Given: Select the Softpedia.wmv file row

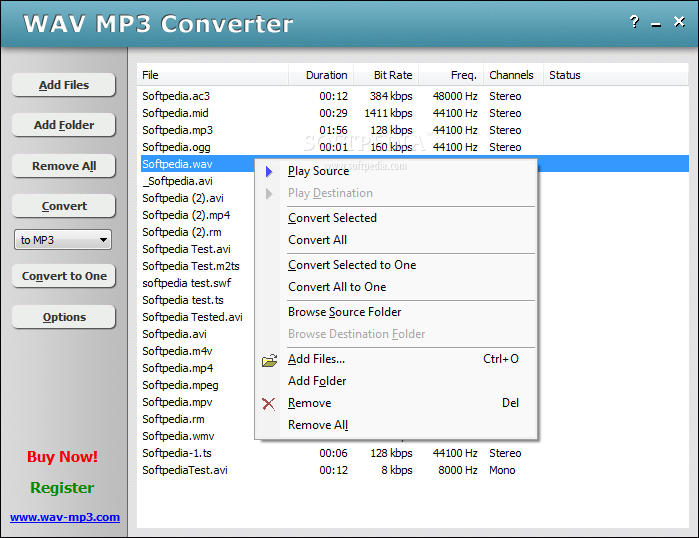Looking at the screenshot, I should click(x=197, y=436).
